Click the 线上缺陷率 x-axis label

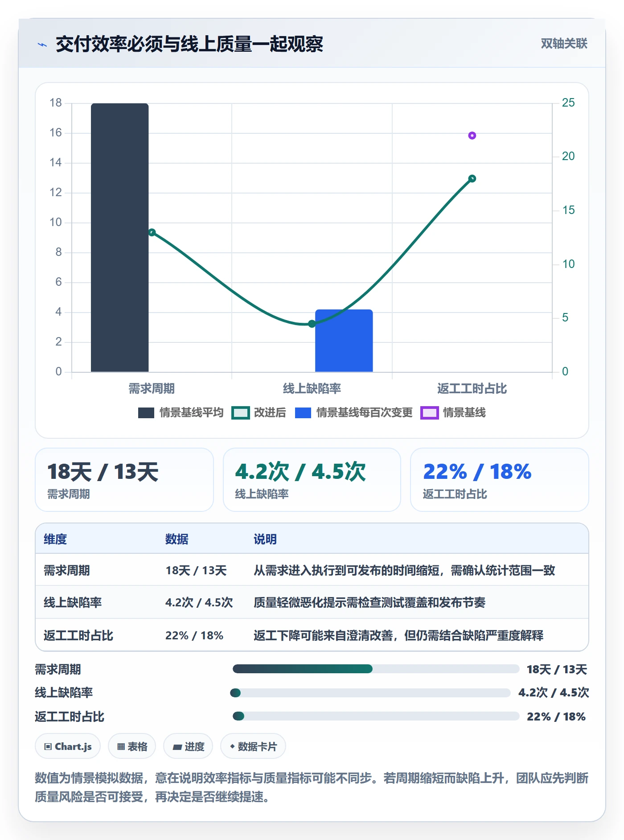pos(312,389)
